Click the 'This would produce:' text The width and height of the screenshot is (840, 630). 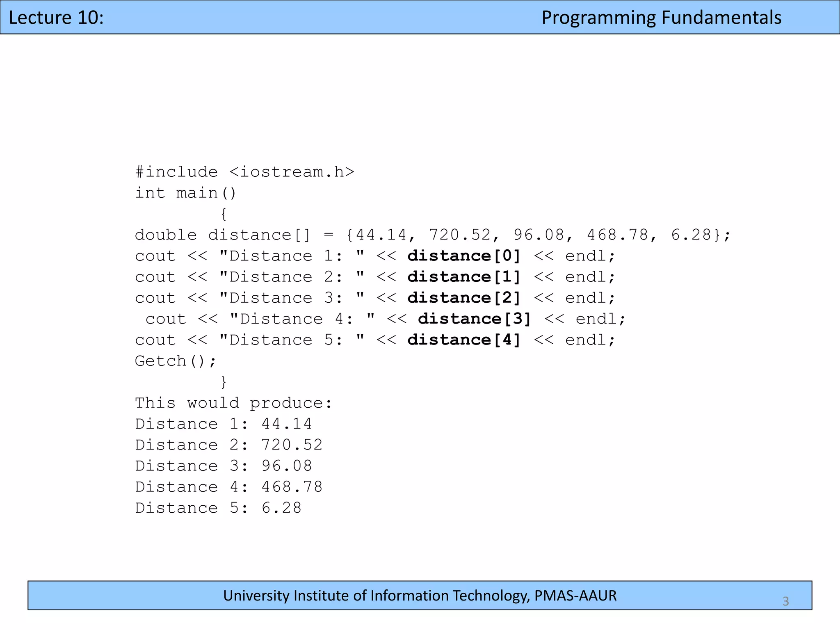pos(233,403)
